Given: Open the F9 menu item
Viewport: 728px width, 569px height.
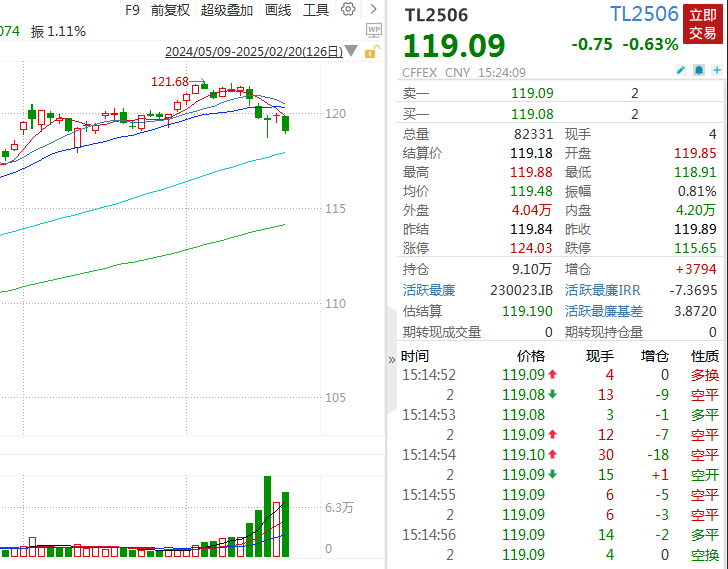Looking at the screenshot, I should pos(132,10).
